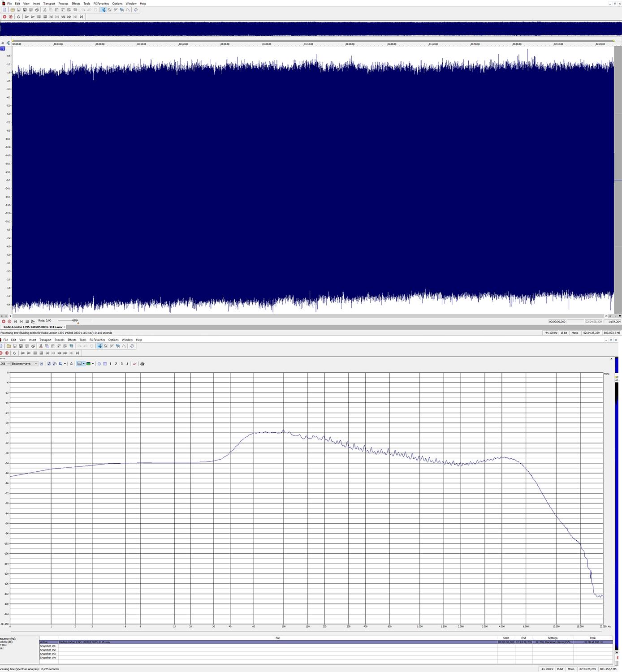Click the 01:00:00 mark on the time ruler
The height and width of the screenshot is (672, 622).
click(267, 44)
